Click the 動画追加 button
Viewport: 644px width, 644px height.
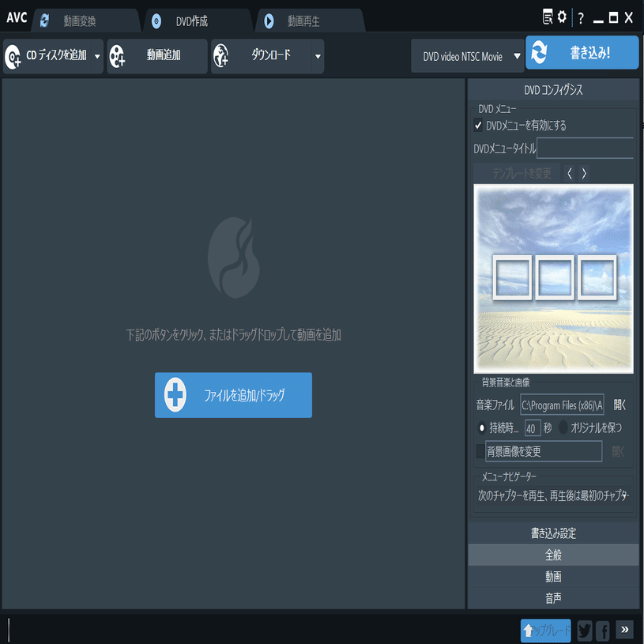(157, 56)
